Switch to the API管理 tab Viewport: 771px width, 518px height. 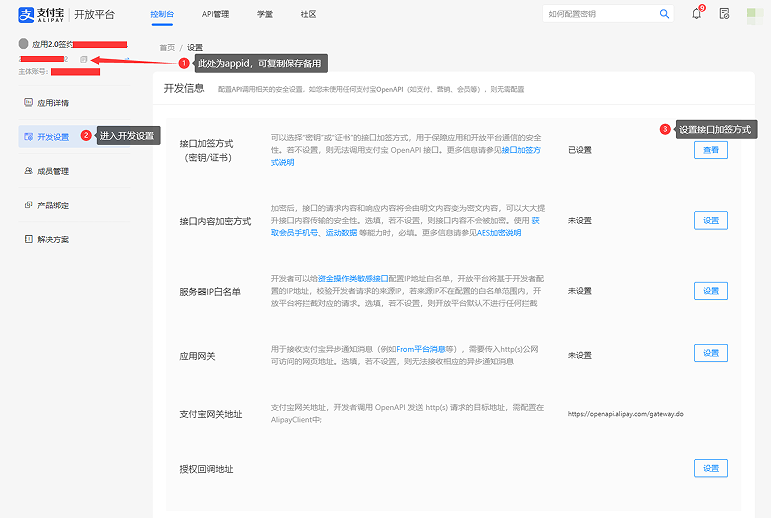click(x=215, y=14)
